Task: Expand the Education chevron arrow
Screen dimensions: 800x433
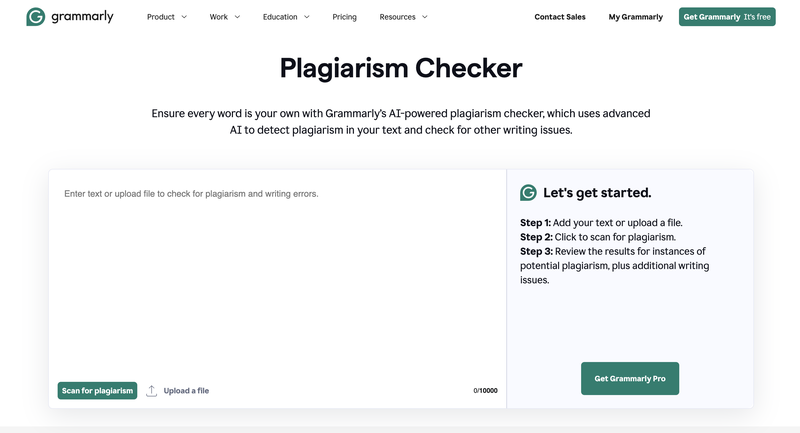Action: [x=307, y=17]
